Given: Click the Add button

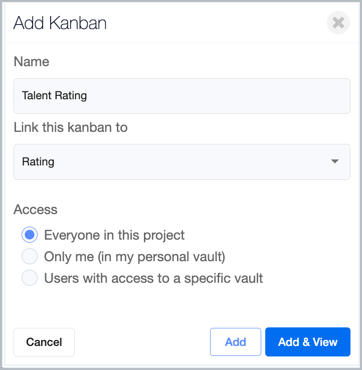Looking at the screenshot, I should click(235, 342).
